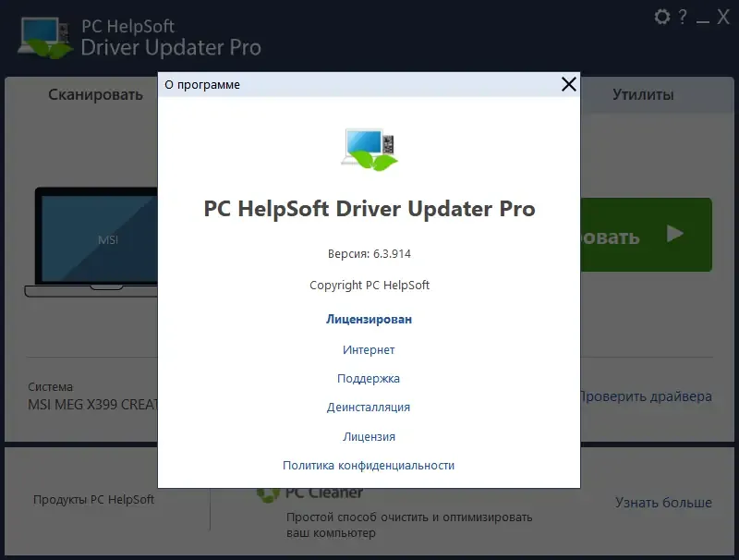739x560 pixels.
Task: Click the MSI laptop image
Action: tap(91, 242)
